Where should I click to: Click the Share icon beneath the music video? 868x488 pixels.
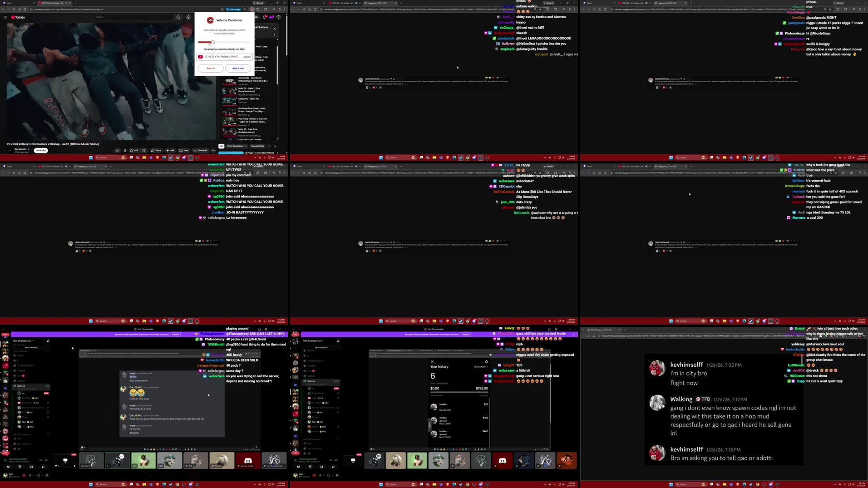point(157,150)
